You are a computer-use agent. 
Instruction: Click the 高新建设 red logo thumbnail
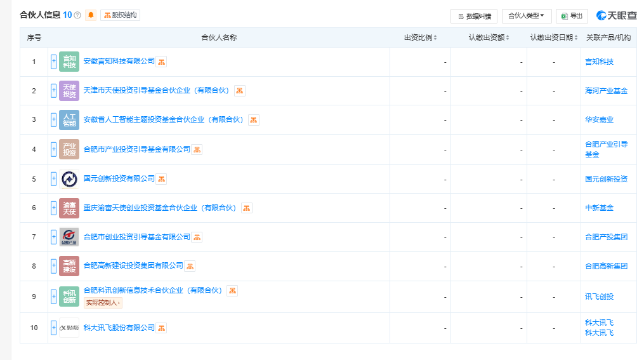(69, 266)
